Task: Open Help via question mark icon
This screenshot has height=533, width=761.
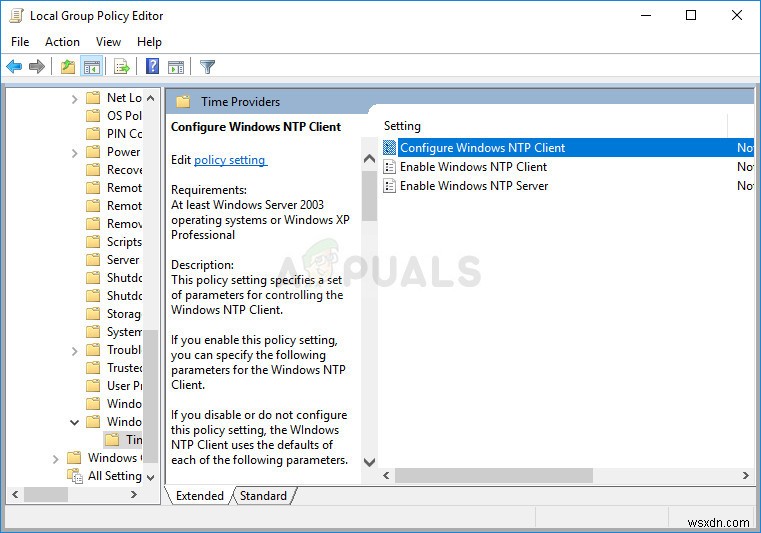Action: pyautogui.click(x=152, y=66)
